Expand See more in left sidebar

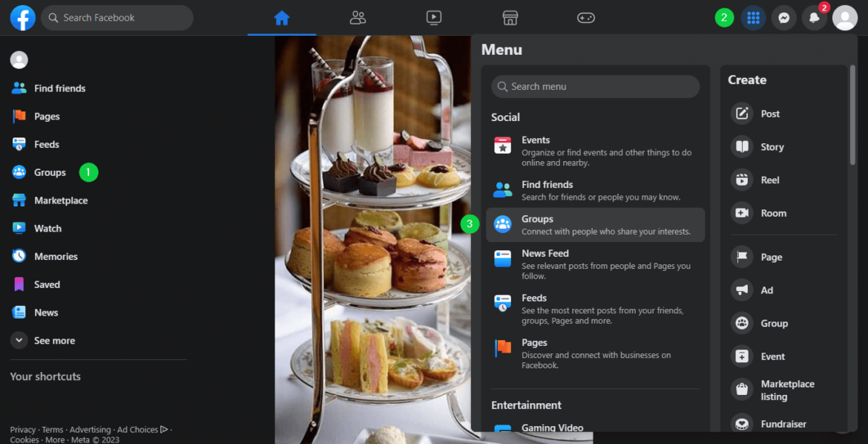(x=53, y=341)
